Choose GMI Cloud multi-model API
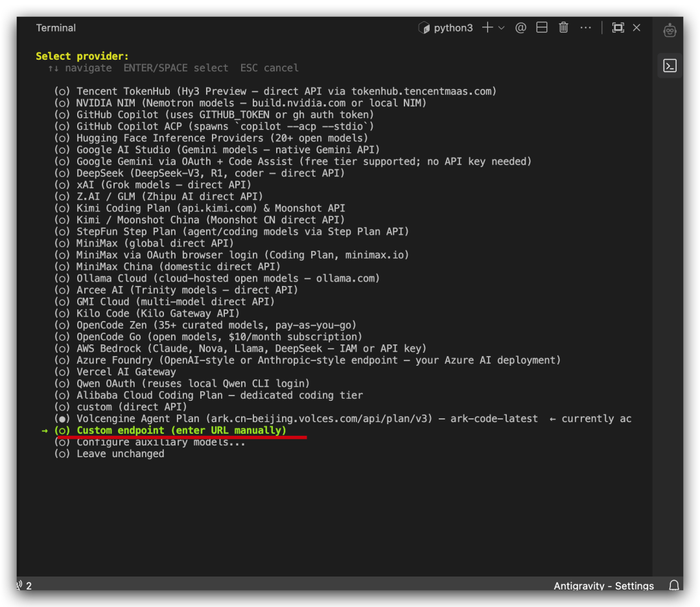Image resolution: width=700 pixels, height=607 pixels. (164, 302)
